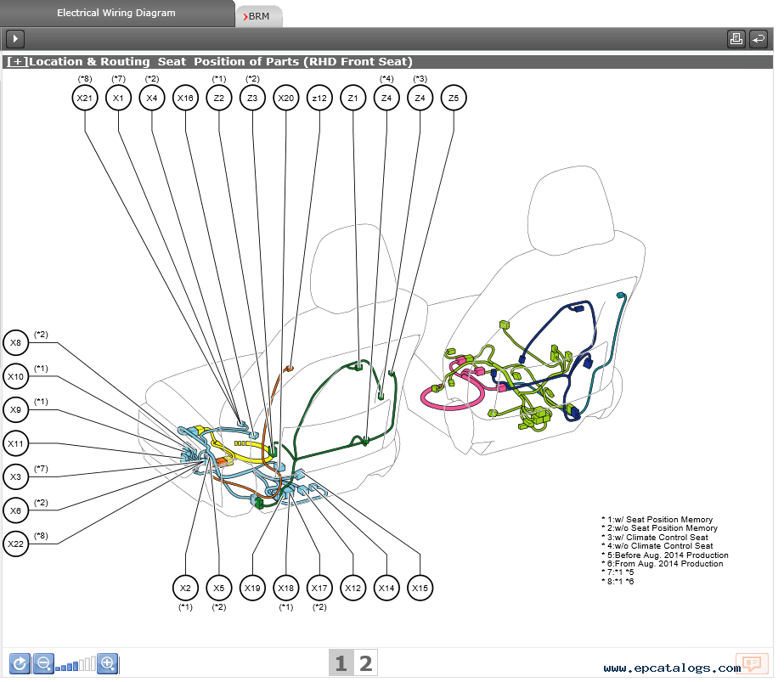Click connector X17 circle
Screen dimensions: 784x682
[x=319, y=588]
